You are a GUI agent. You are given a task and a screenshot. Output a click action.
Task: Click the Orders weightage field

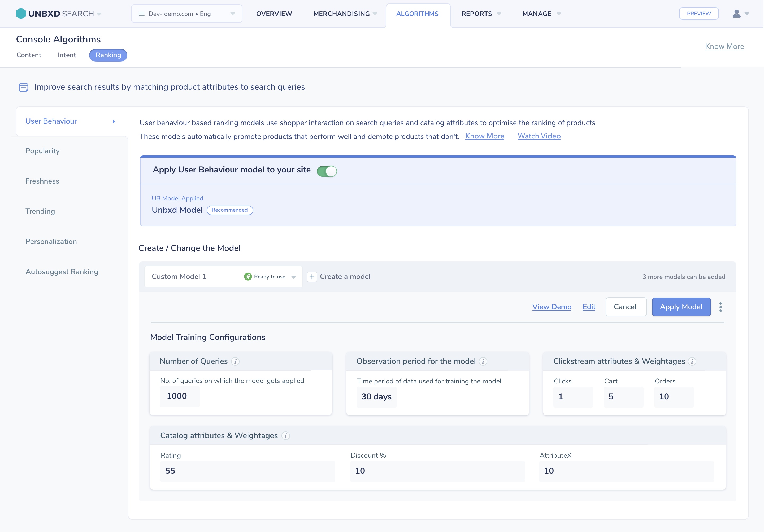[674, 397]
